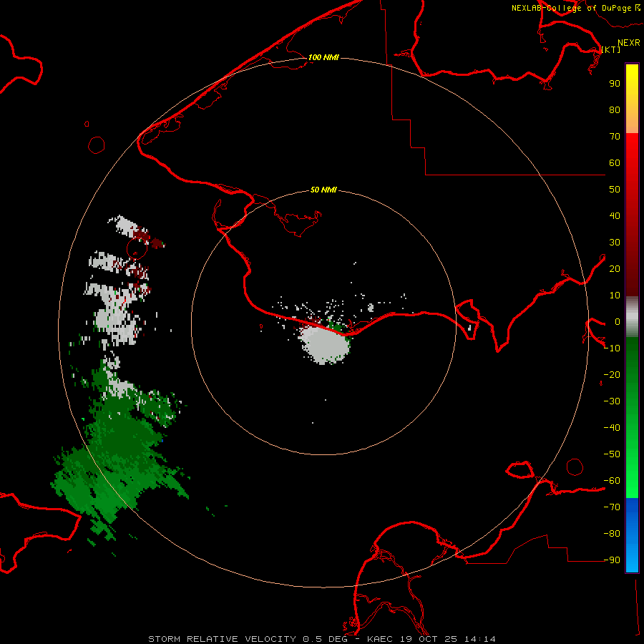Click the "19 OCT 25" date in caption
Viewport: 644px width, 644px height.
431,639
